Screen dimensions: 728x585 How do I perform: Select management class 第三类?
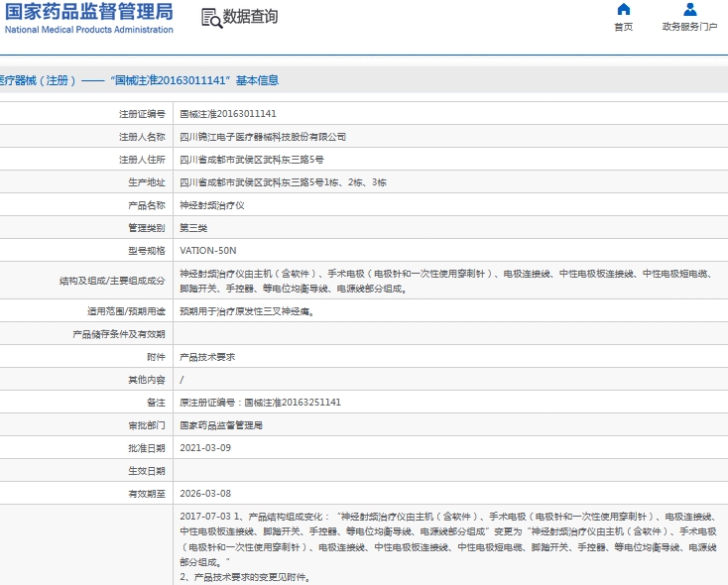tap(193, 228)
